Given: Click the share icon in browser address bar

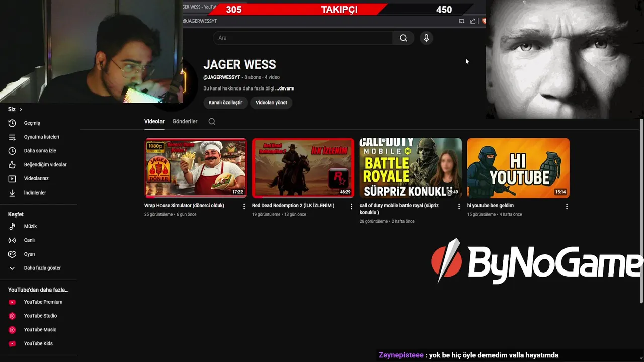Looking at the screenshot, I should (x=473, y=21).
